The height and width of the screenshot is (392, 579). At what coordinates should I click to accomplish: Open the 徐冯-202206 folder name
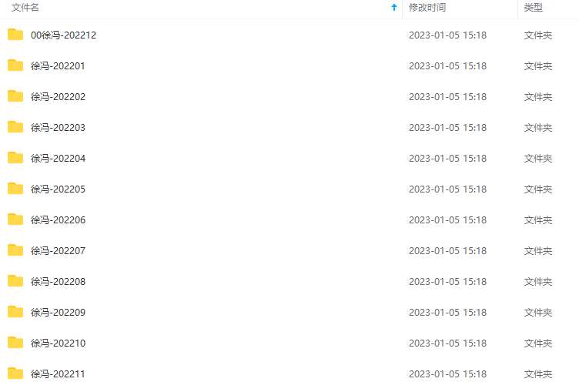tap(58, 220)
